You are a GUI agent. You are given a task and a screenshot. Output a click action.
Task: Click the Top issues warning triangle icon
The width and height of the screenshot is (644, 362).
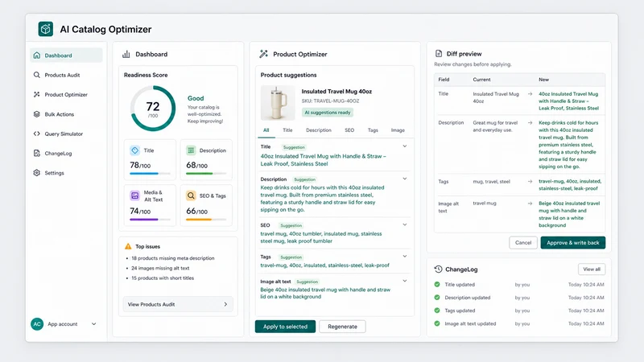(128, 246)
